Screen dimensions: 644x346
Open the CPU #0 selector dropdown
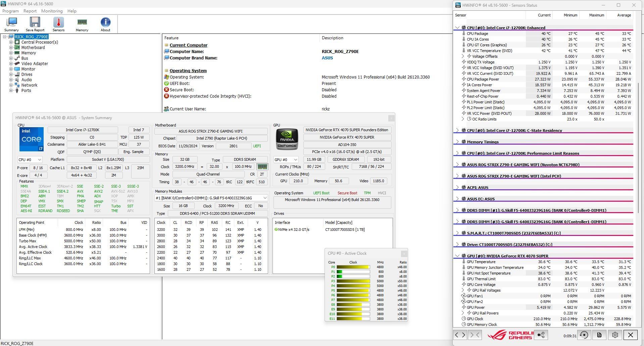click(x=30, y=160)
